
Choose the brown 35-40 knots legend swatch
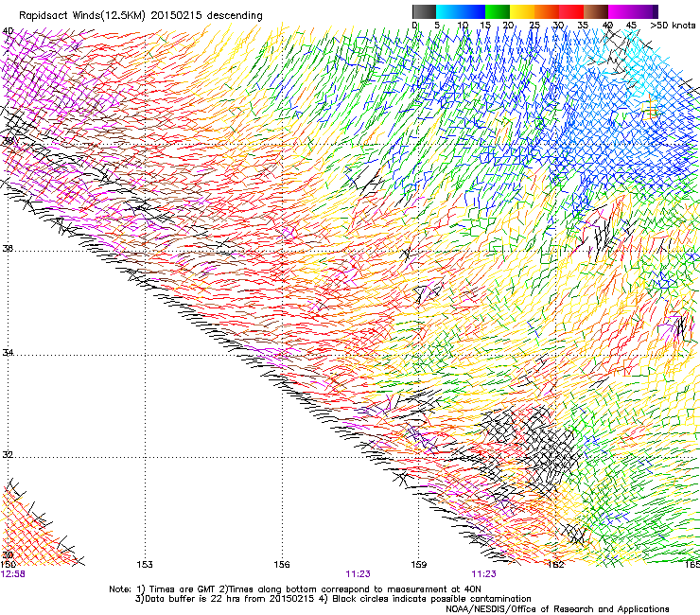(x=596, y=11)
